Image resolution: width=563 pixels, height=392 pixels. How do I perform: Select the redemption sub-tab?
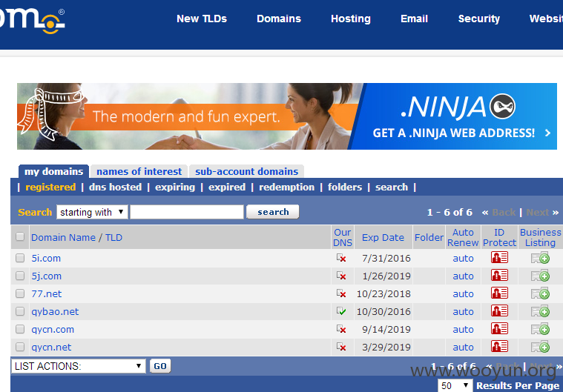click(x=286, y=187)
